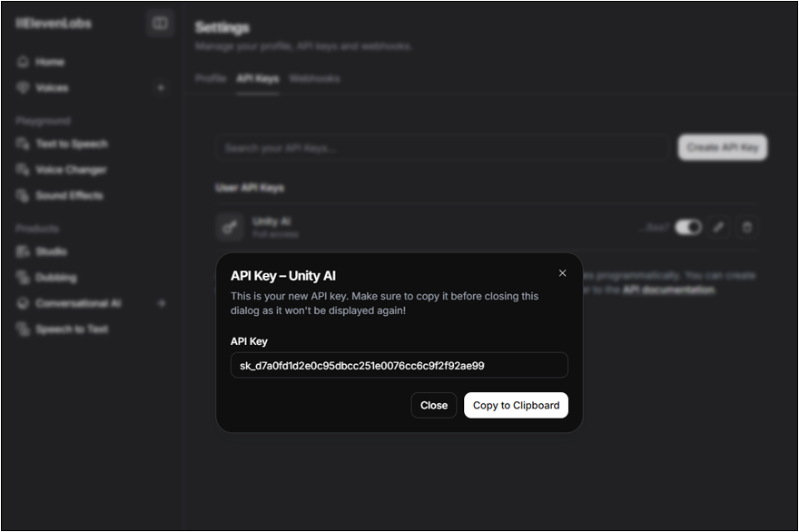Toggle the sidebar collapse icon
The height and width of the screenshot is (532, 799).
[x=160, y=23]
